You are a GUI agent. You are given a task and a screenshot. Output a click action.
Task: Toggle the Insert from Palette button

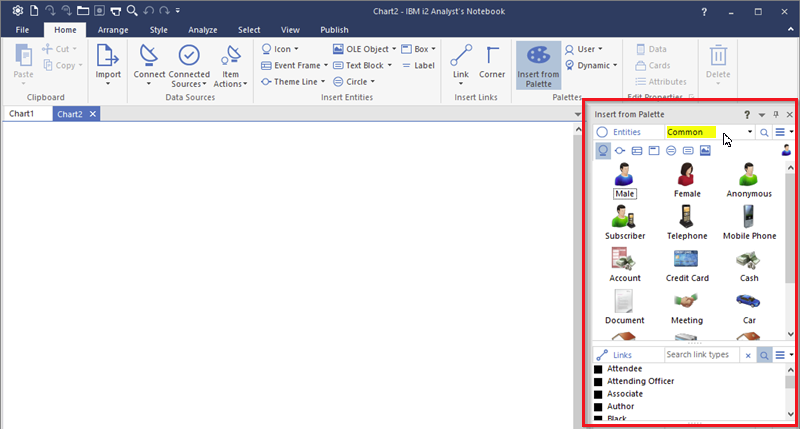tap(538, 65)
